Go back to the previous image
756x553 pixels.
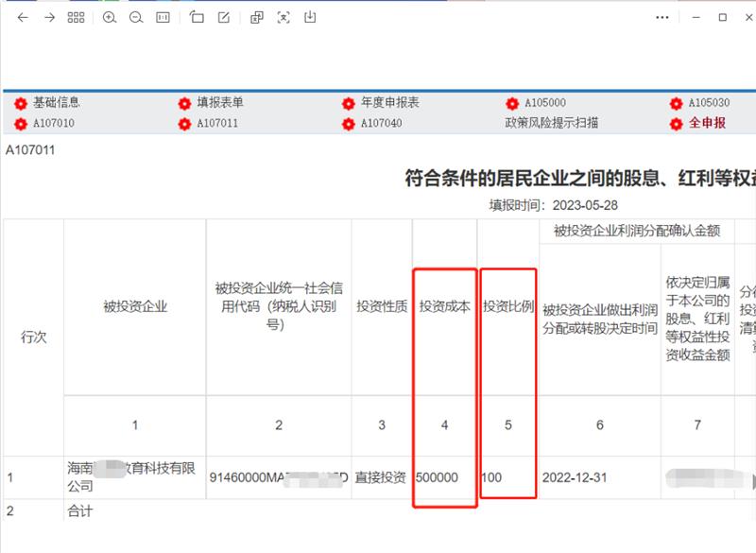click(23, 17)
